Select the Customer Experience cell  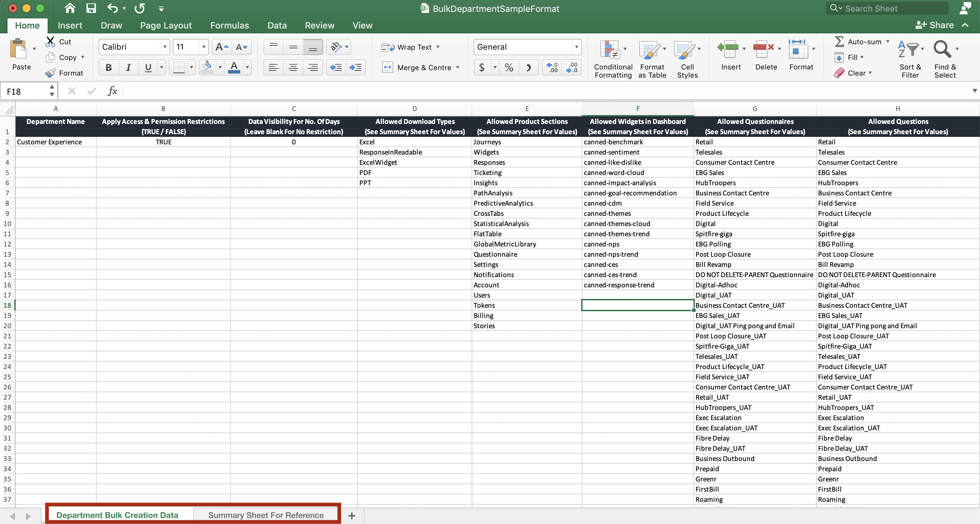point(55,142)
